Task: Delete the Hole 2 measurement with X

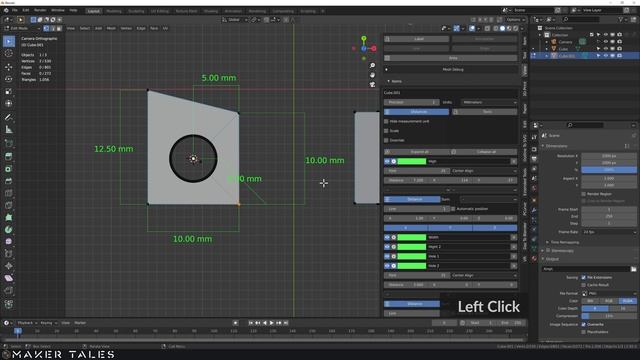Action: [x=514, y=266]
